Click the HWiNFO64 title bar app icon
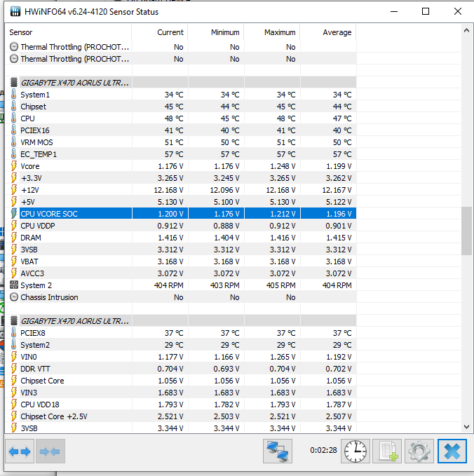This screenshot has height=476, width=474. [x=15, y=11]
